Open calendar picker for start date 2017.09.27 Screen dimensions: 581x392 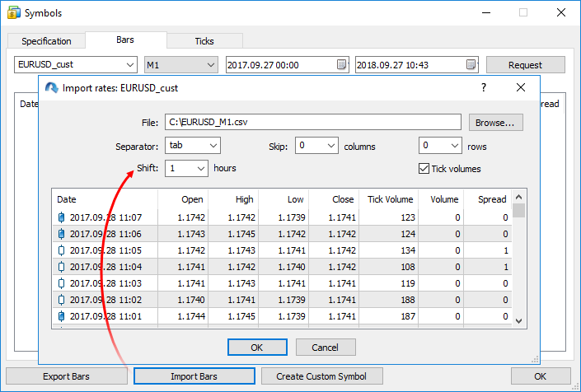[342, 65]
